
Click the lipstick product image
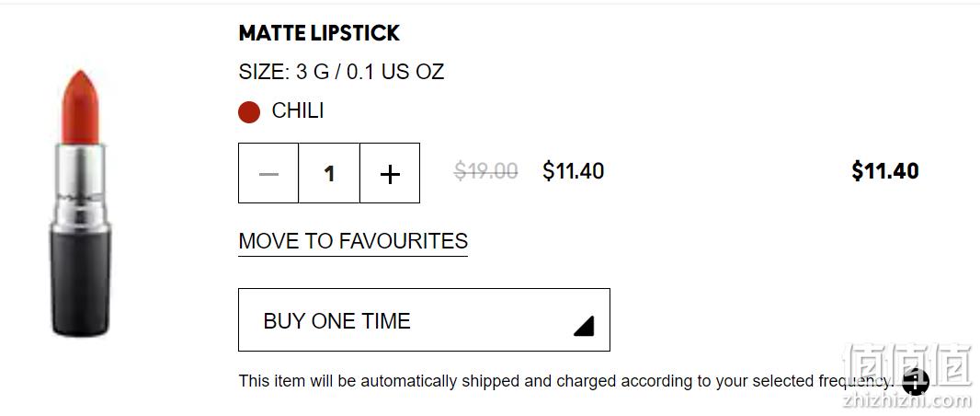(81, 203)
